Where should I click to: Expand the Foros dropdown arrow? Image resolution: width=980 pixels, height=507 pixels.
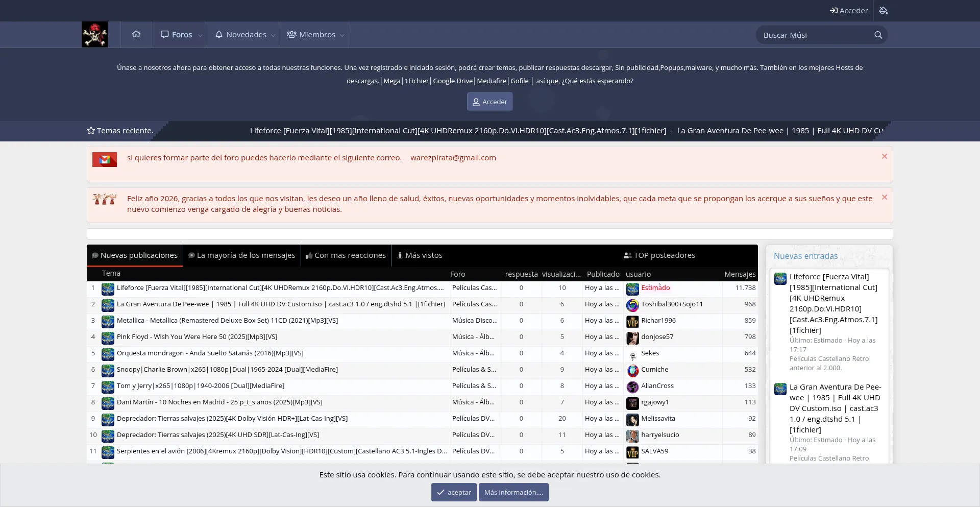[x=200, y=35]
